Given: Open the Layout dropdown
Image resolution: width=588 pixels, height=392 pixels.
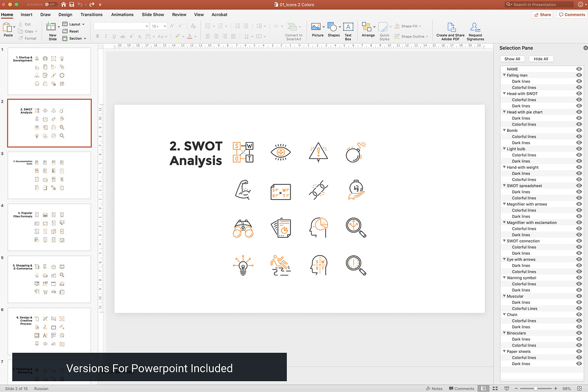Looking at the screenshot, I should click(x=73, y=24).
